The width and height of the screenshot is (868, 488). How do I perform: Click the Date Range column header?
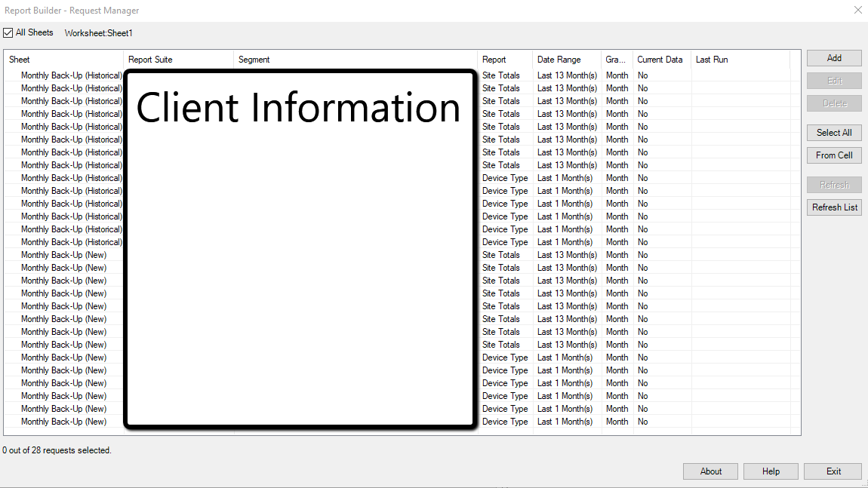pyautogui.click(x=566, y=60)
